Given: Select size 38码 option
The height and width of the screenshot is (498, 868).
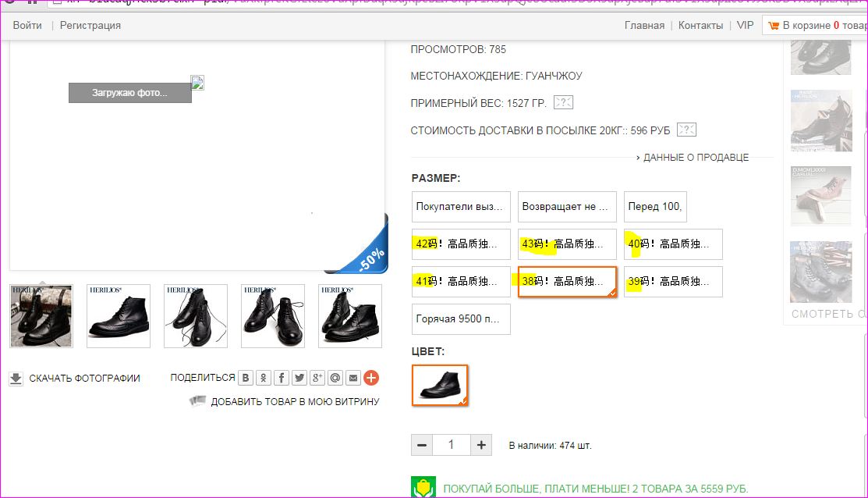Looking at the screenshot, I should [567, 282].
